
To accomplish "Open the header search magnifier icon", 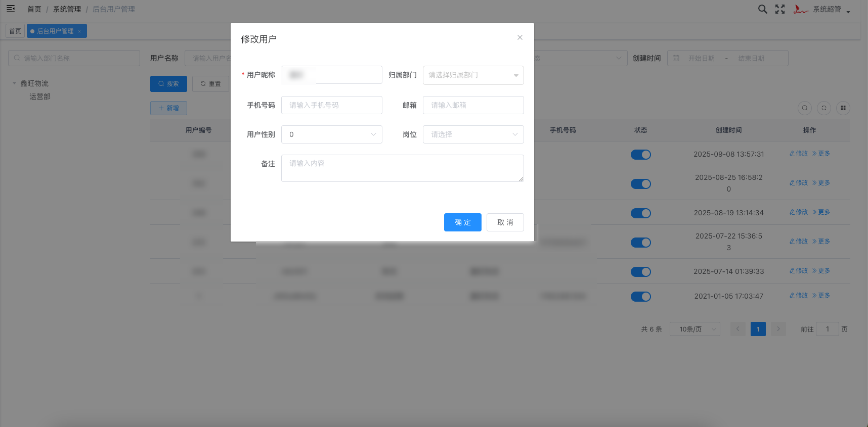I will [762, 9].
